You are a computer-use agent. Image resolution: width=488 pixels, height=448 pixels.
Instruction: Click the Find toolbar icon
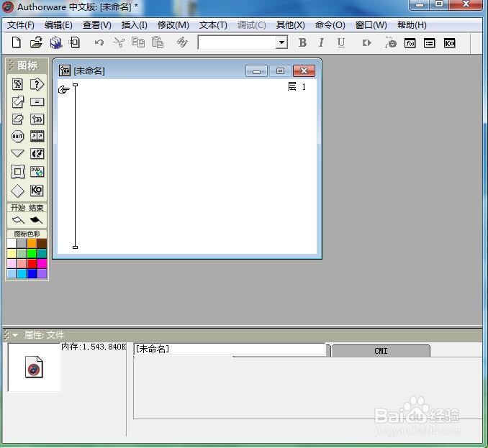coord(182,42)
